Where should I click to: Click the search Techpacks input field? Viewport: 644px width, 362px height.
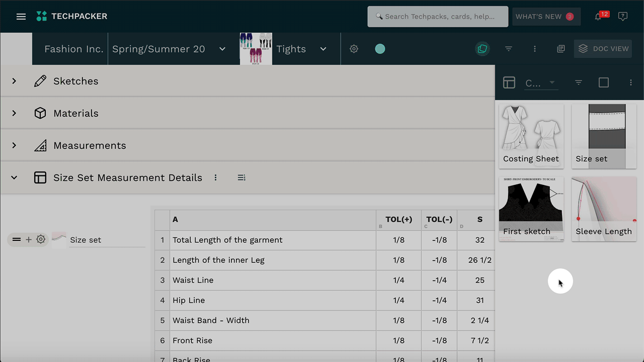438,17
